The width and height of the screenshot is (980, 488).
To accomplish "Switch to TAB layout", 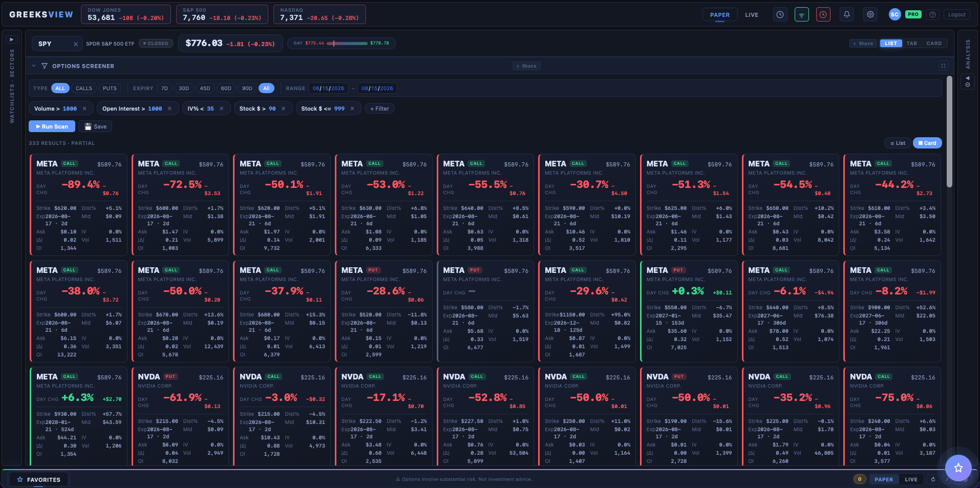I will (x=912, y=44).
